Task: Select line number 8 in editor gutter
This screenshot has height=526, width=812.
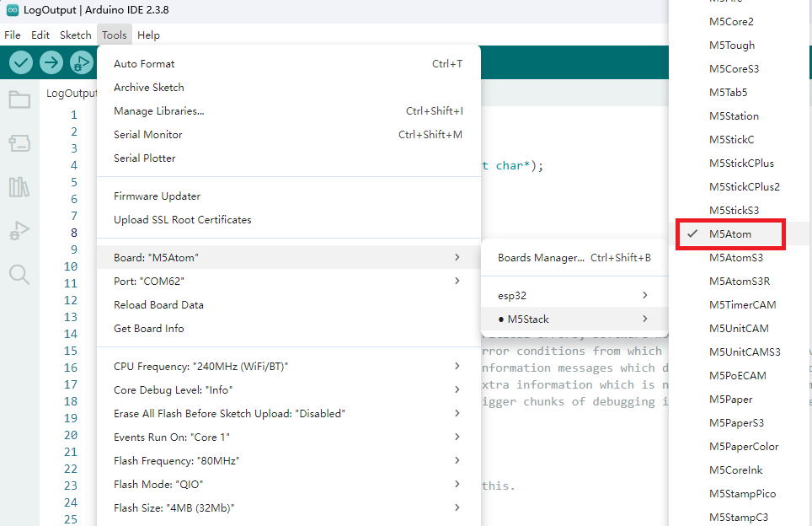Action: 74,233
